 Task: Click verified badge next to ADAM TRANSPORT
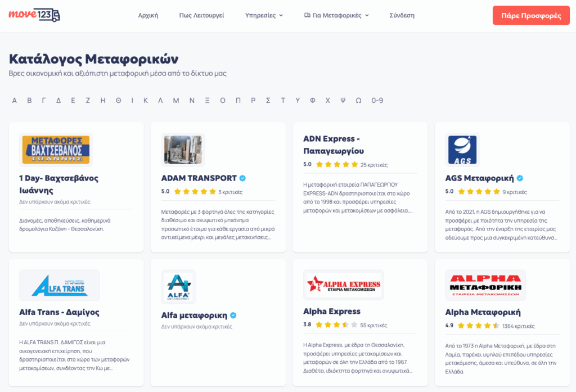242,178
